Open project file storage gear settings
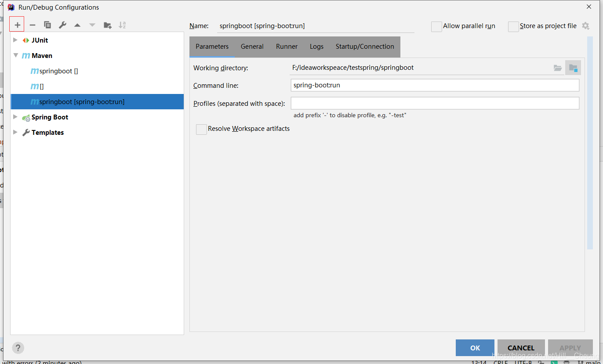603x364 pixels. pyautogui.click(x=585, y=26)
